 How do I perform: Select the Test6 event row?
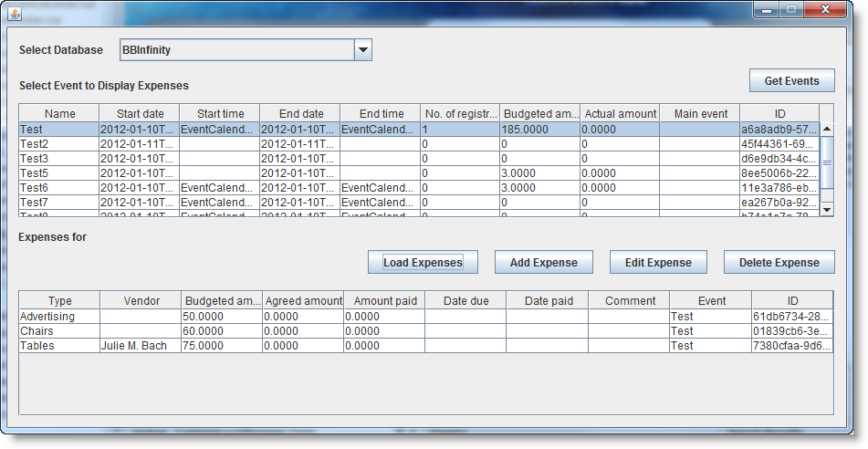coord(419,188)
